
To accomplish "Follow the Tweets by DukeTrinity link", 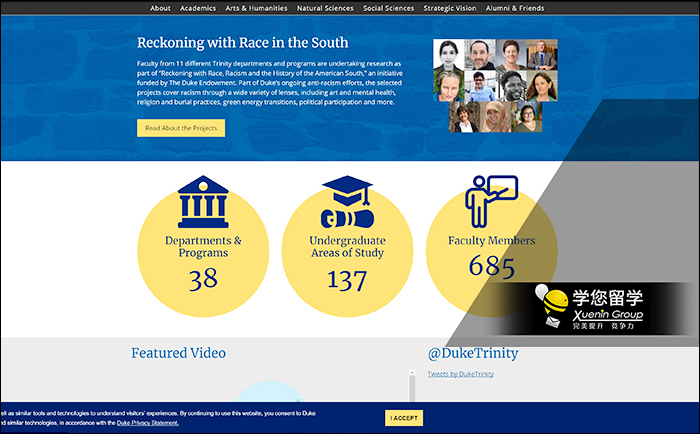I will point(461,374).
